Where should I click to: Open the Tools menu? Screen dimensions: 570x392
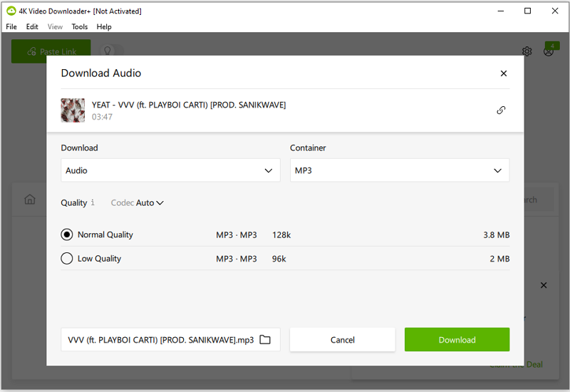[x=80, y=26]
